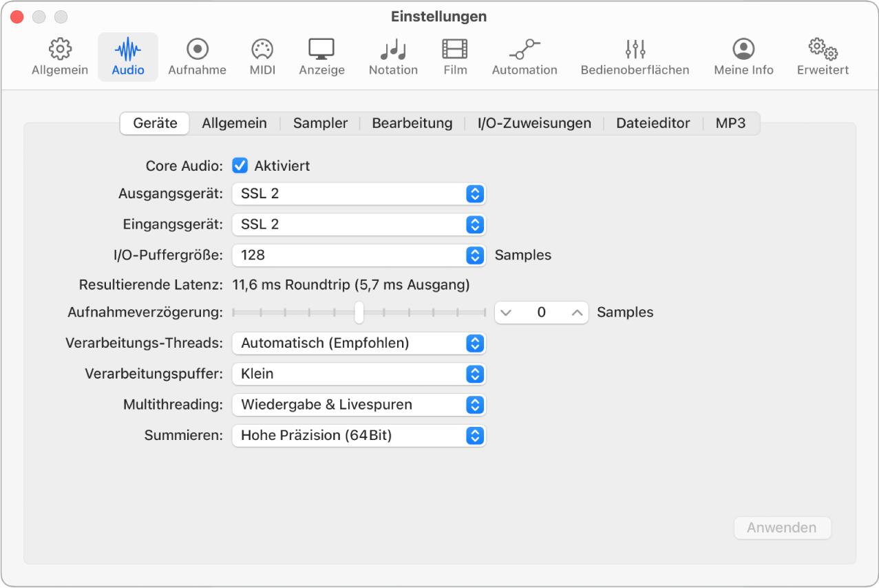
Task: Open the Erweitert settings pane
Action: 821,56
